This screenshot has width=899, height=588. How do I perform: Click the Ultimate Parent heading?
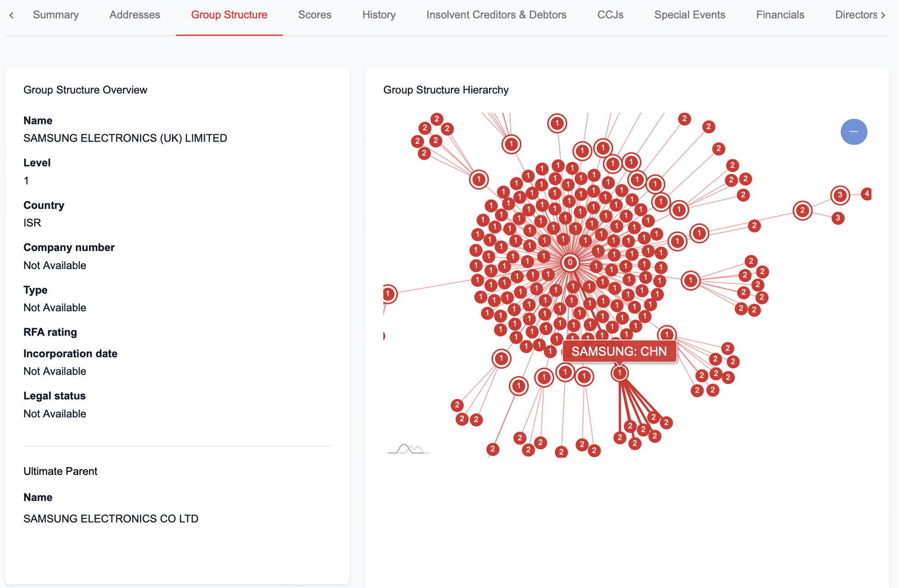pos(60,471)
